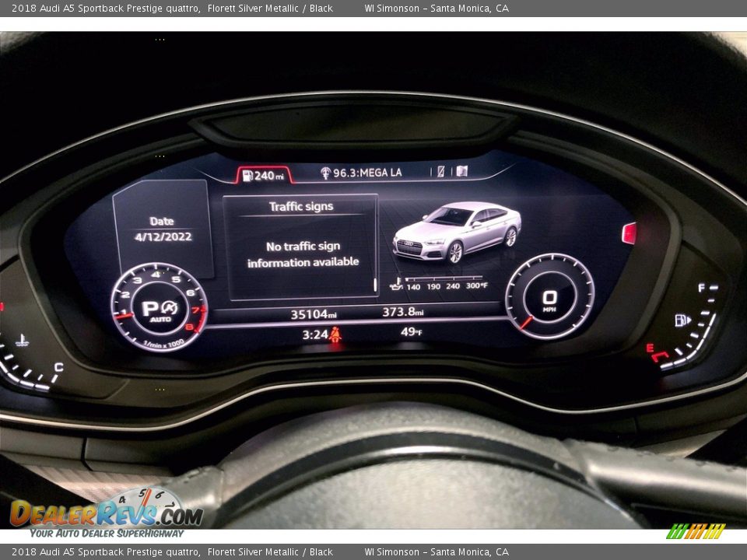The image size is (747, 560).
Task: Click the trip distance 373.8 mi
Action: [402, 312]
